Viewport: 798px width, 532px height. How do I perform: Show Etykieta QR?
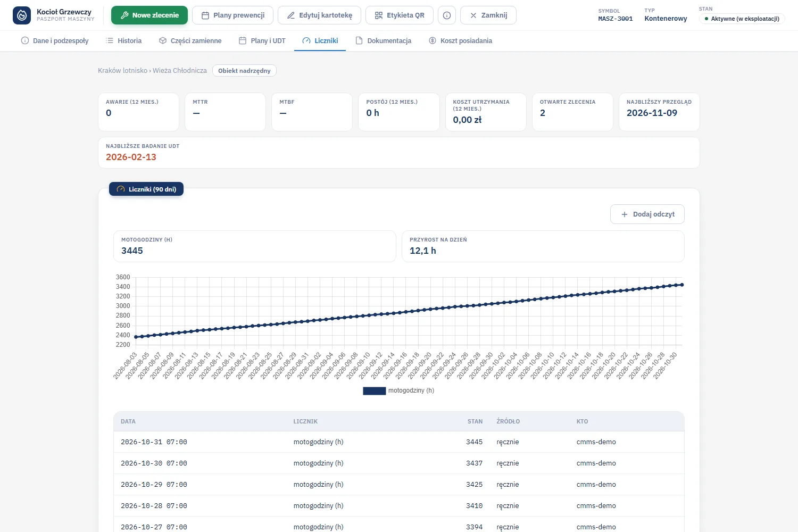[400, 15]
